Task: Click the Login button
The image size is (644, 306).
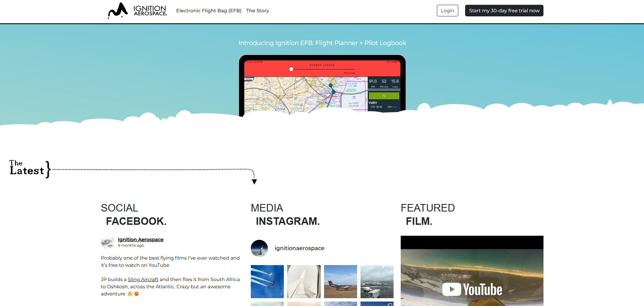Action: [x=447, y=11]
